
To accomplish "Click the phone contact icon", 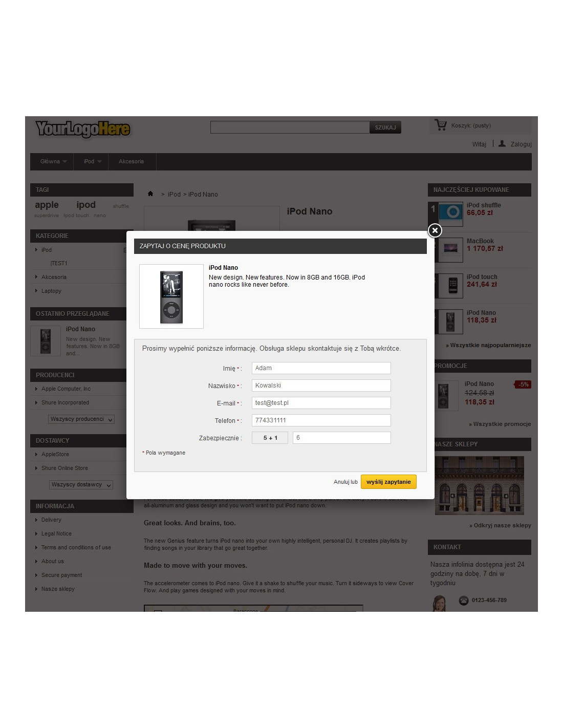I will (464, 601).
